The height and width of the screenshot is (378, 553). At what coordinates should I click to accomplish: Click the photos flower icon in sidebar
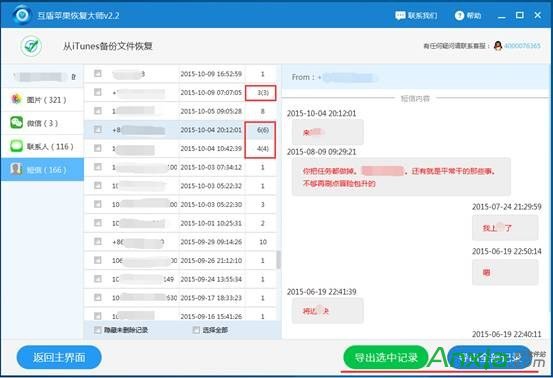pos(16,99)
